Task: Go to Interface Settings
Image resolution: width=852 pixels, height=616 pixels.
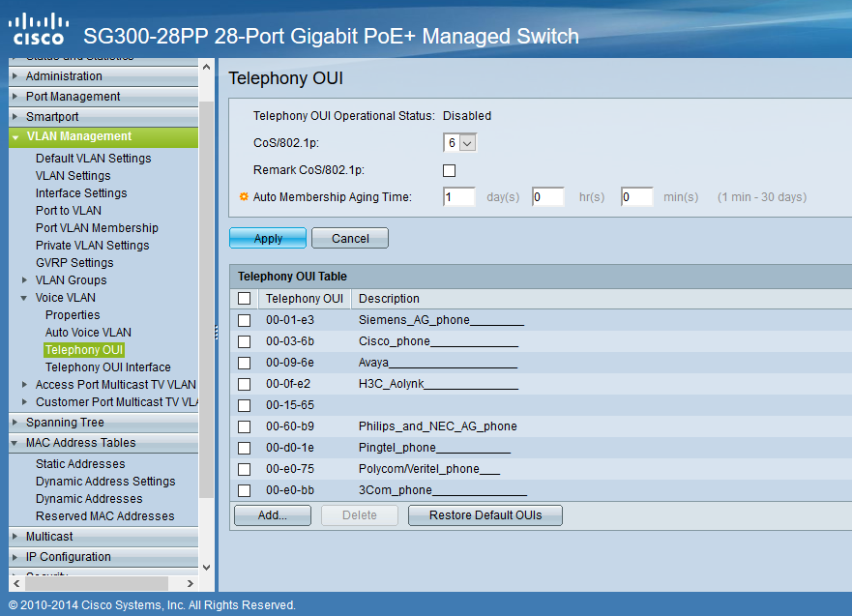Action: pyautogui.click(x=81, y=192)
